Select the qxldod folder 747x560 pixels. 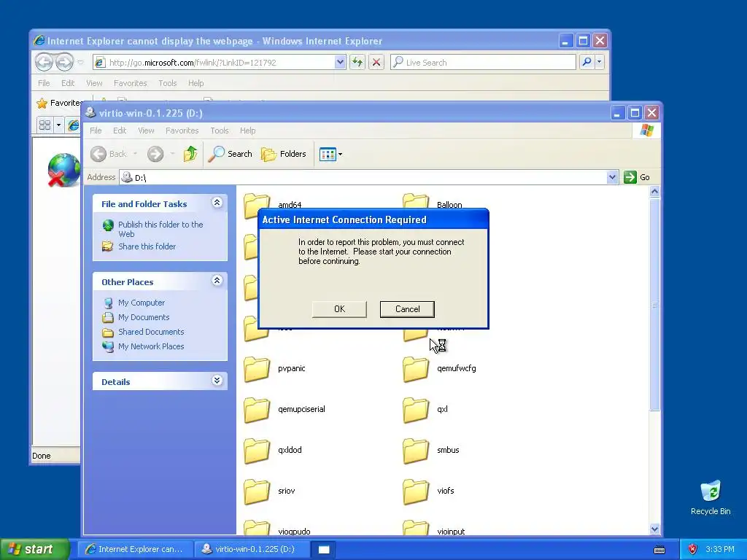click(x=273, y=450)
